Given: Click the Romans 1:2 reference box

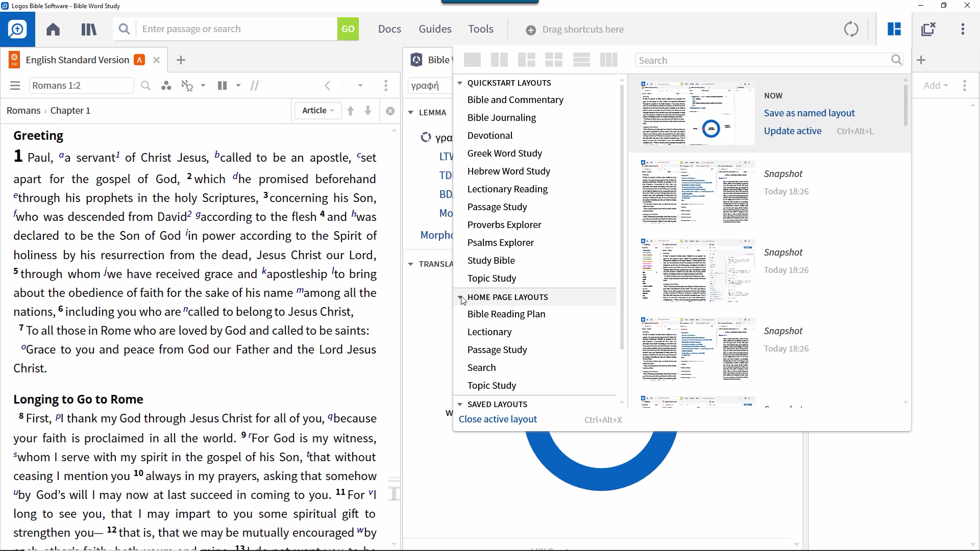Looking at the screenshot, I should [81, 86].
